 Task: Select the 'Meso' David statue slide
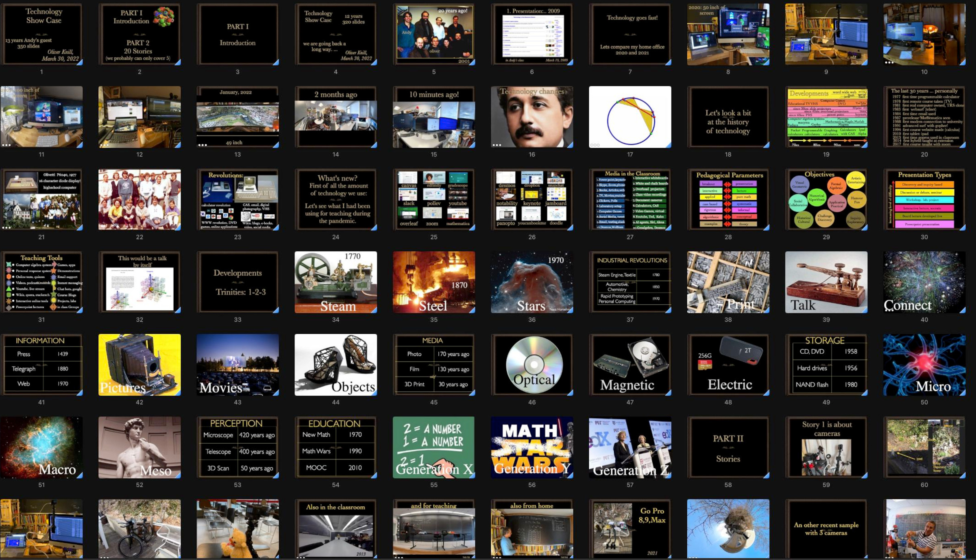pyautogui.click(x=139, y=447)
